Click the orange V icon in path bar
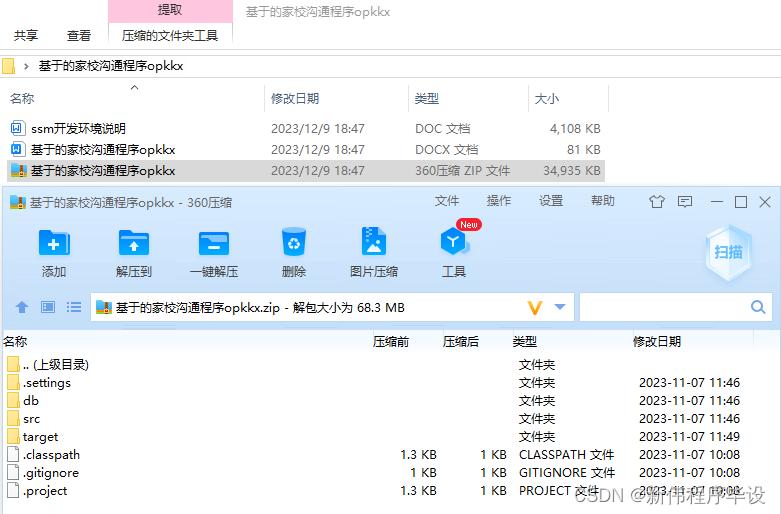781x514 pixels. tap(535, 307)
